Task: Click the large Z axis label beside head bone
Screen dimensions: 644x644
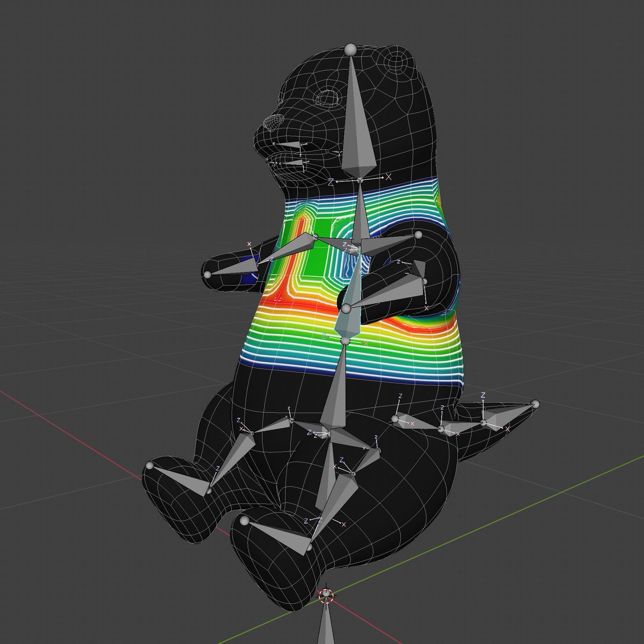Action: coord(331,182)
